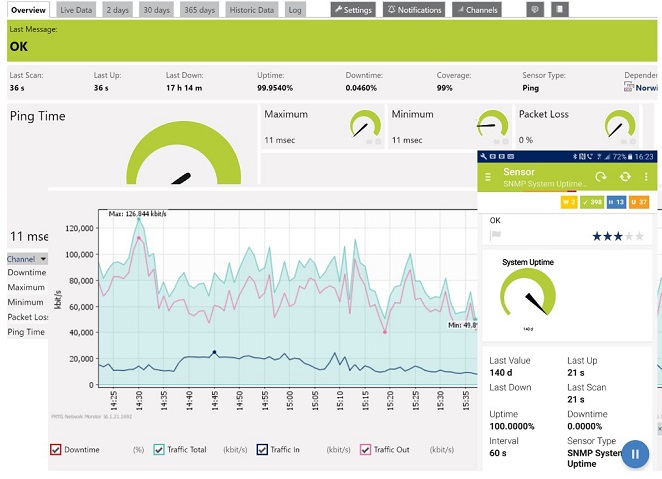Viewport: 662px width, 479px height.
Task: Tap the two-arrow sync icon in Sensor header
Action: tap(625, 176)
